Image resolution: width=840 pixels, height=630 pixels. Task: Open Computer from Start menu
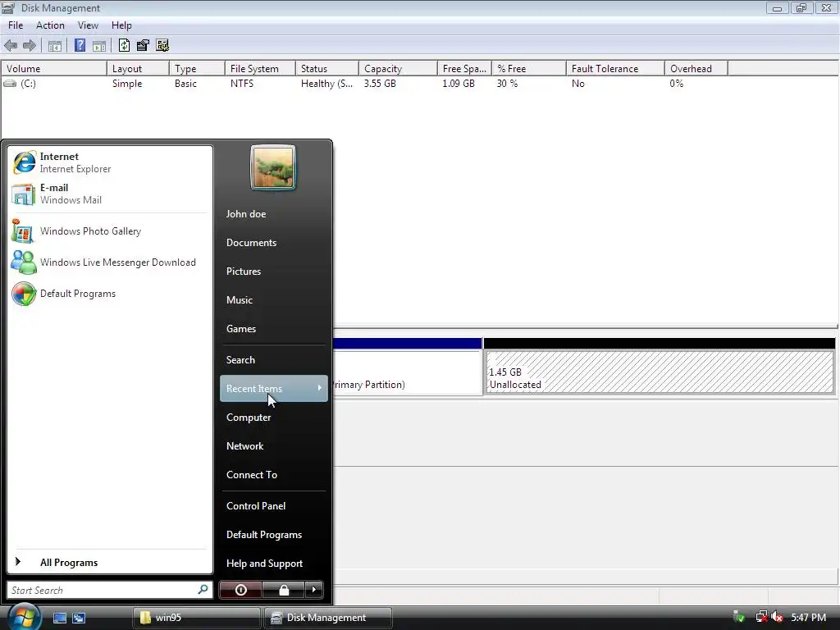coord(249,418)
